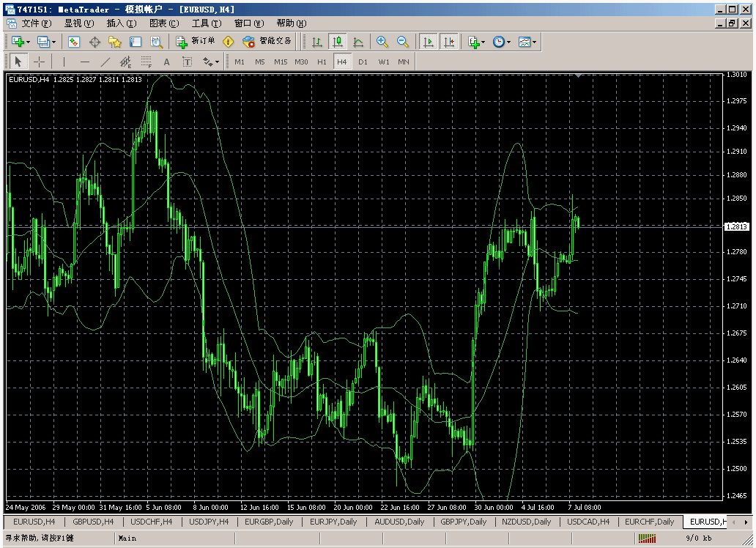Image resolution: width=756 pixels, height=548 pixels.
Task: Open the chart templates dropdown
Action: tap(534, 42)
